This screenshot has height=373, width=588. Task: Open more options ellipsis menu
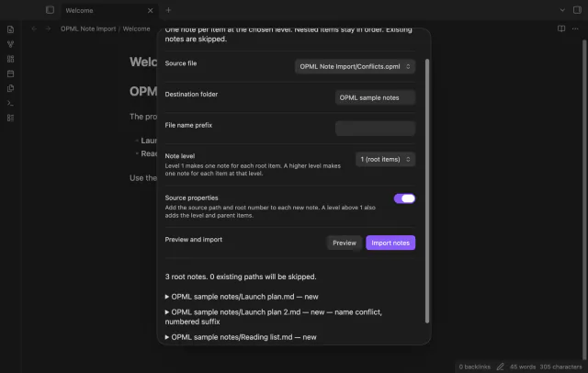575,28
